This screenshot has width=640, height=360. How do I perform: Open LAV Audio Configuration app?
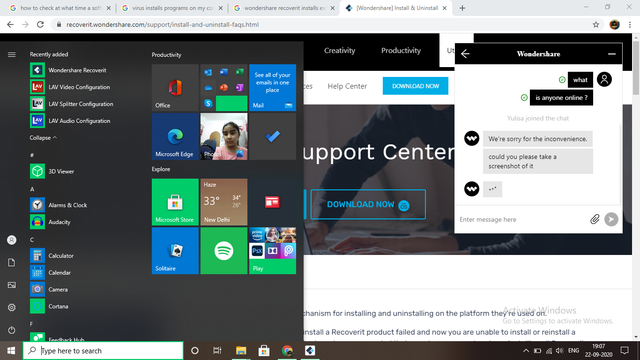click(70, 121)
